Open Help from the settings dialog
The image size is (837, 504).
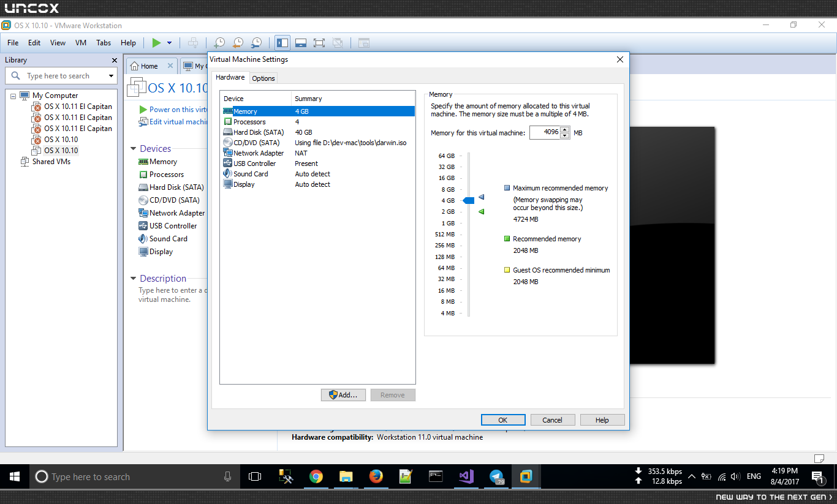pyautogui.click(x=602, y=420)
